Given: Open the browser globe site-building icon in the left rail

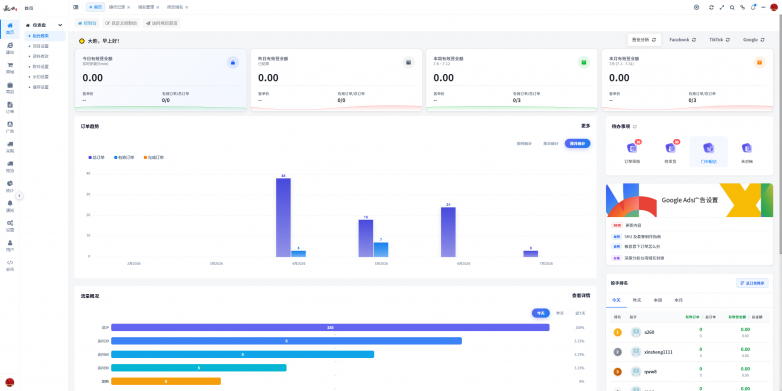Looking at the screenshot, I should point(10,45).
